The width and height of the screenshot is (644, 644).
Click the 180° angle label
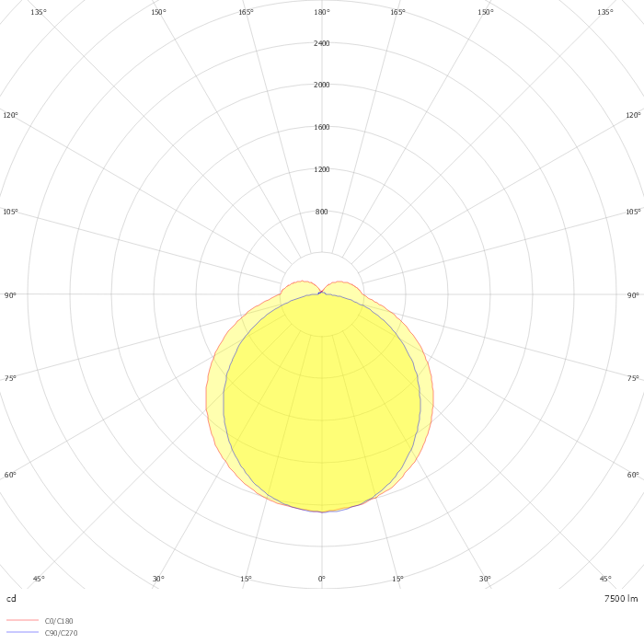click(322, 12)
